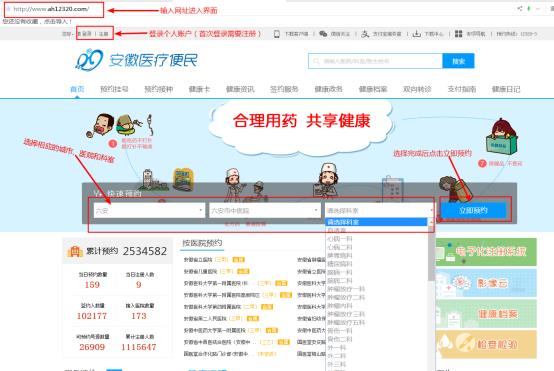Open the orange 检查检验 side banner
The image size is (554, 371).
487,344
